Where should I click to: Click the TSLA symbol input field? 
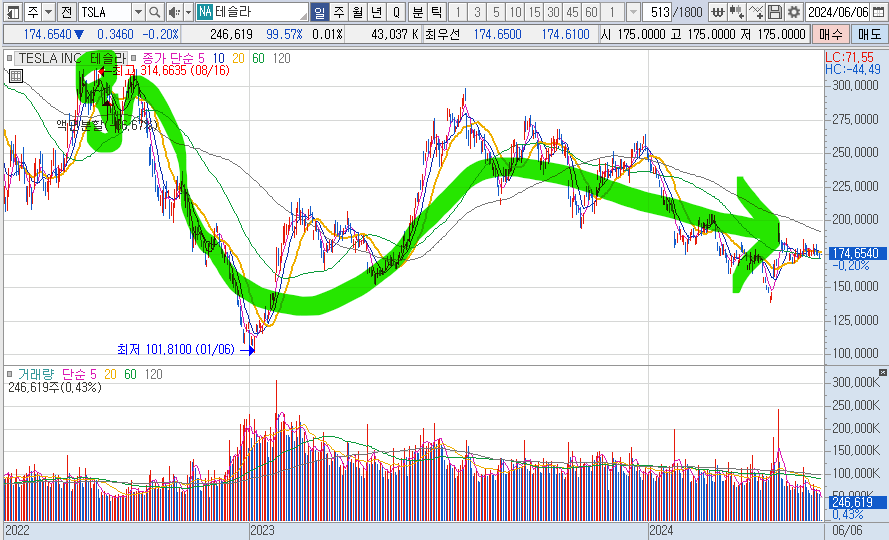coord(105,12)
